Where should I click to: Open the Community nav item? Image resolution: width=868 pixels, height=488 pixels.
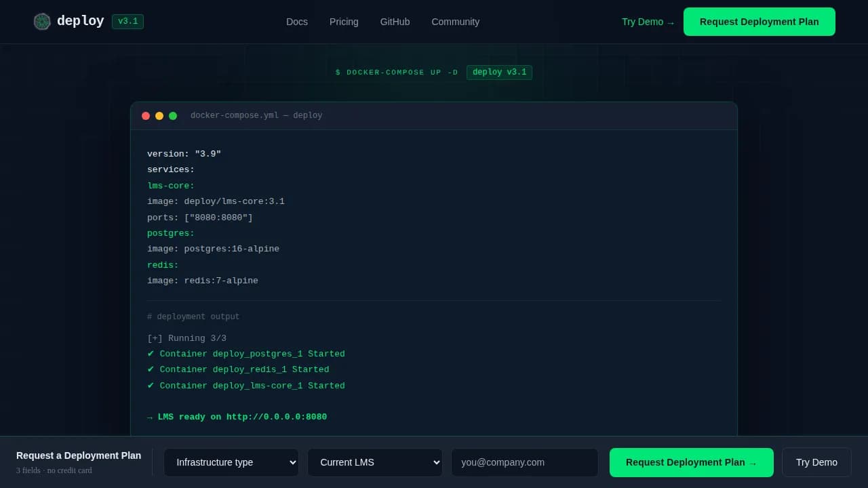pos(455,22)
